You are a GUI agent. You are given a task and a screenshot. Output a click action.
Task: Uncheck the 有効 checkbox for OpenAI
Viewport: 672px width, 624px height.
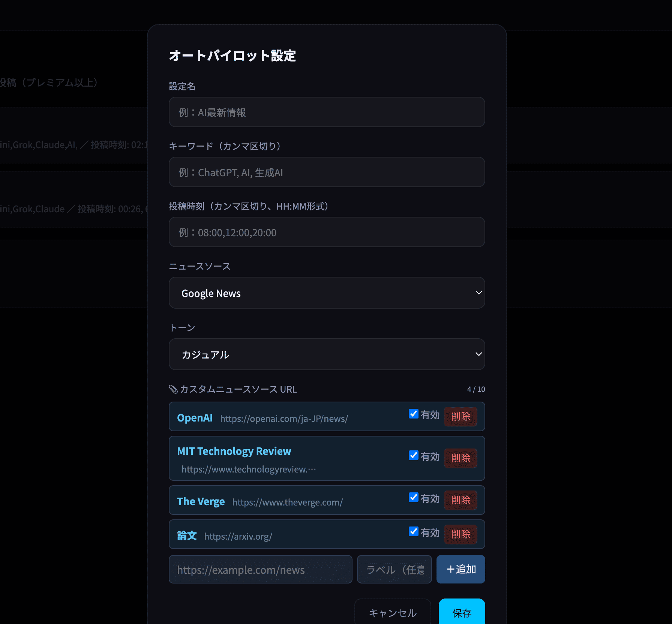click(x=413, y=414)
